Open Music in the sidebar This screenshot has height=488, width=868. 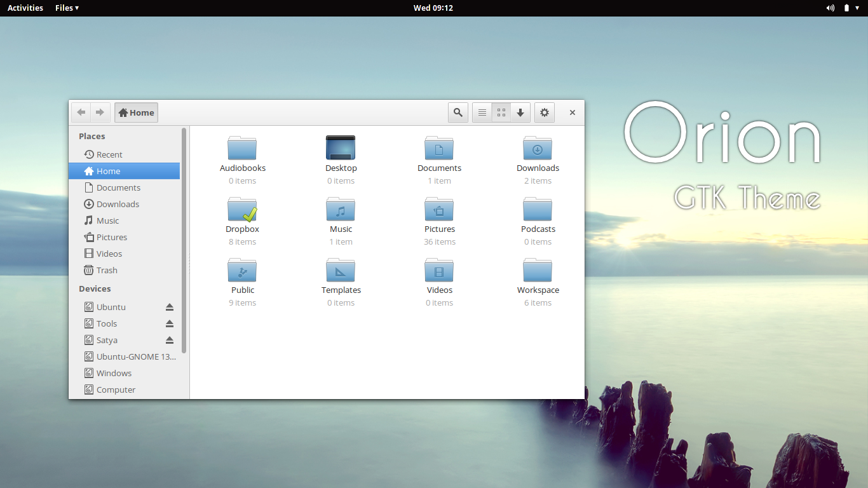tap(125, 220)
